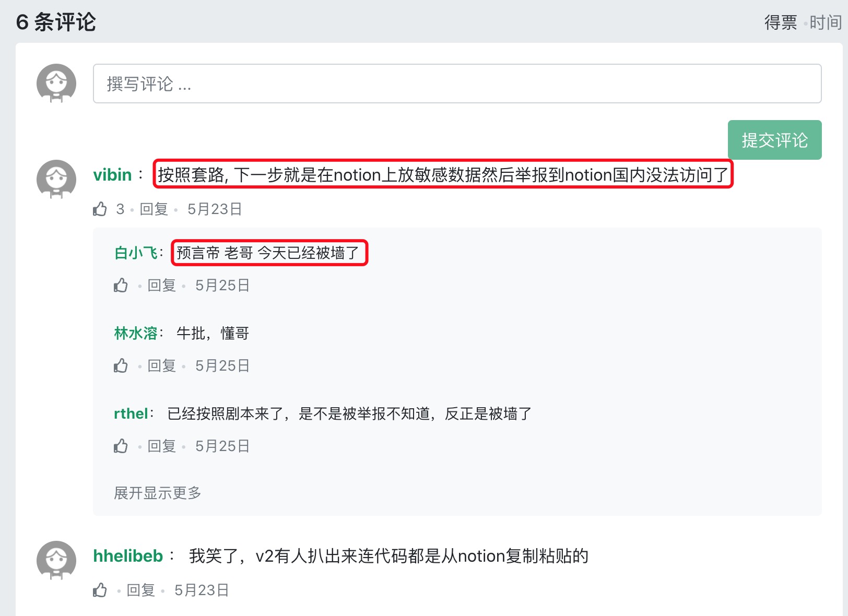This screenshot has width=848, height=616.
Task: Like 白小飞's reply with thumbs-up
Action: (x=121, y=286)
